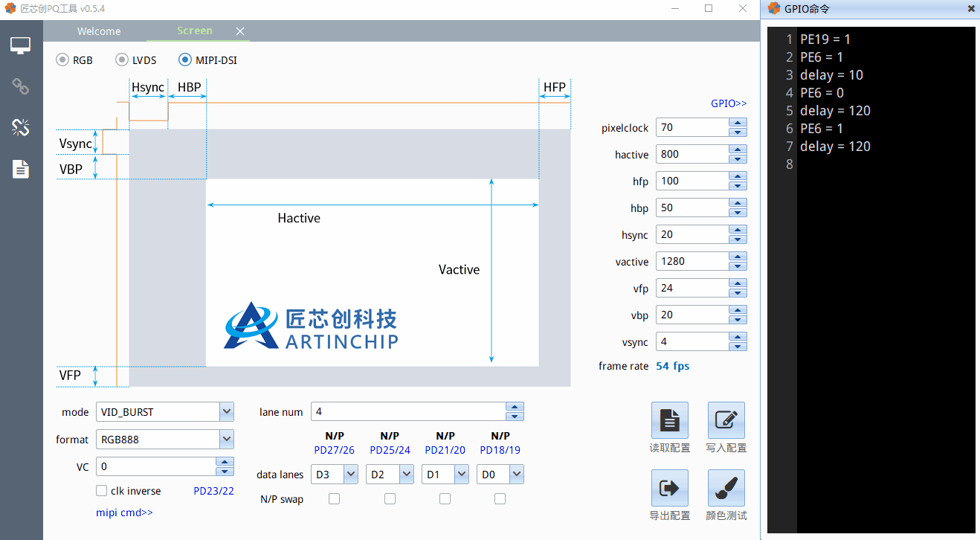The height and width of the screenshot is (540, 980).
Task: Increase the pixelclock value with up arrow
Action: [738, 123]
